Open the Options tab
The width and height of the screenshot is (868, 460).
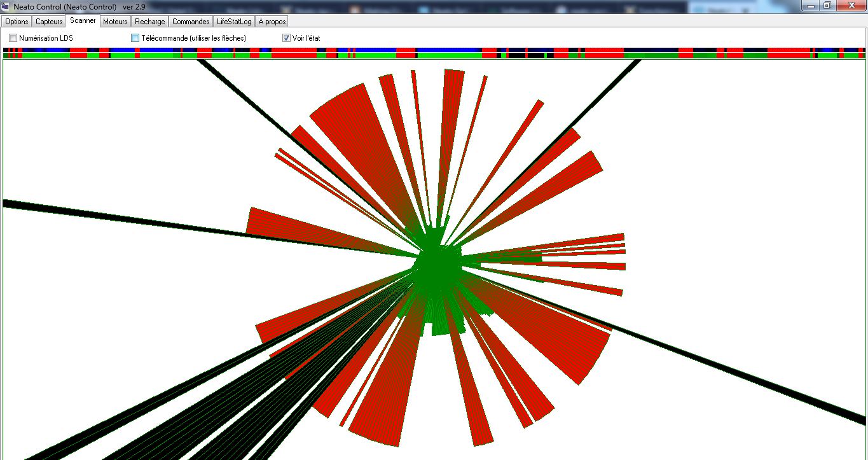(x=17, y=22)
